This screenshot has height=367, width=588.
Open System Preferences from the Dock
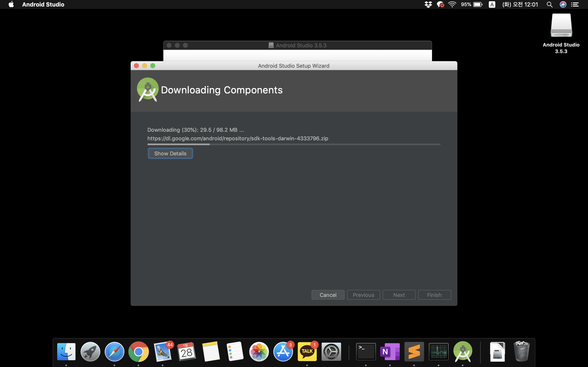tap(331, 352)
